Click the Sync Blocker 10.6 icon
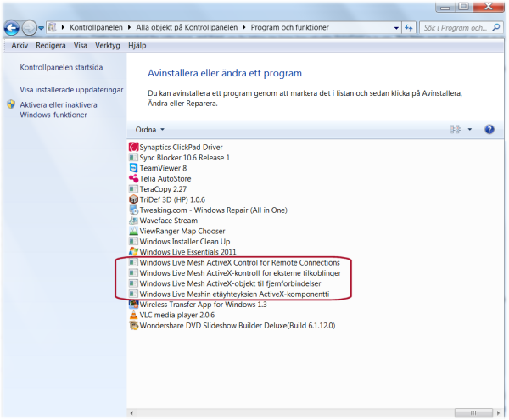 (x=133, y=158)
